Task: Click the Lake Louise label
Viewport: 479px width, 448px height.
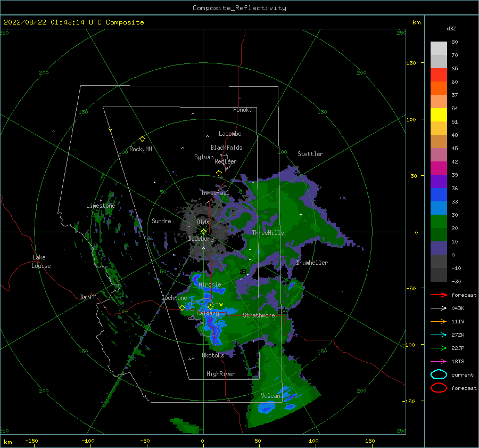Action: (41, 262)
